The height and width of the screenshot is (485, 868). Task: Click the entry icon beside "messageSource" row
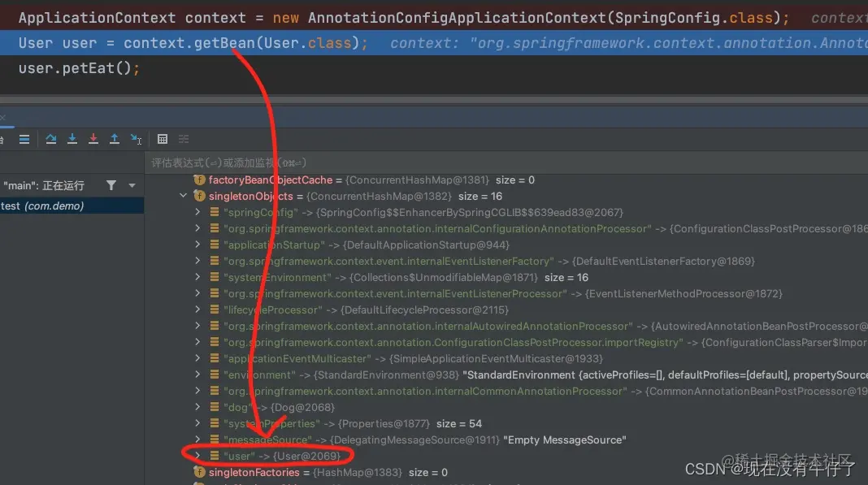[x=215, y=440]
